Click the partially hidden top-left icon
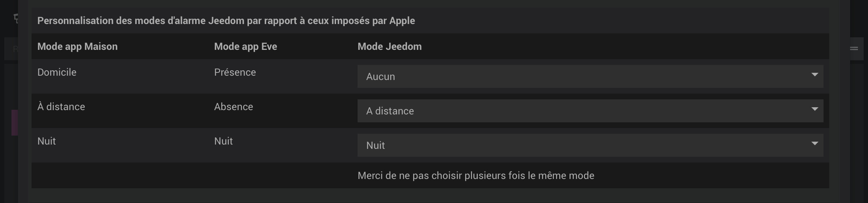Image resolution: width=868 pixels, height=203 pixels. click(15, 18)
